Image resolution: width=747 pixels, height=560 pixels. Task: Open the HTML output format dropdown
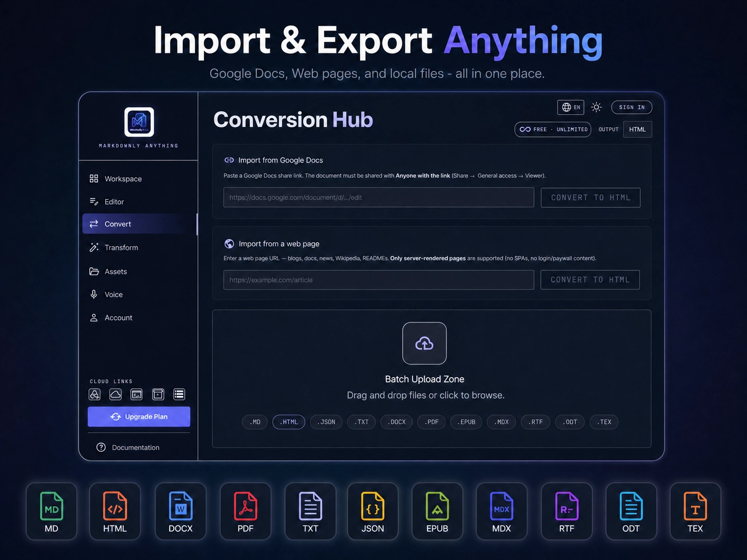pyautogui.click(x=637, y=129)
